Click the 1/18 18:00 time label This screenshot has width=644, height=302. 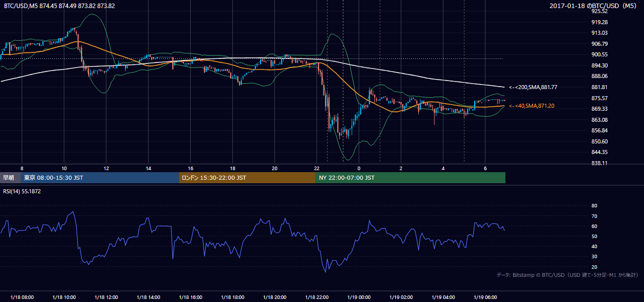233,297
